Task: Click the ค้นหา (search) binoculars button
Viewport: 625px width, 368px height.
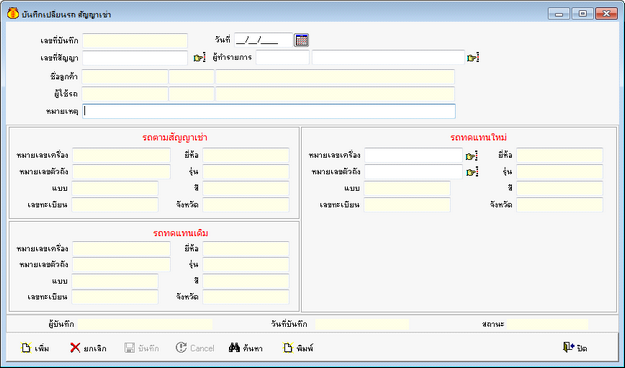Action: coord(246,348)
